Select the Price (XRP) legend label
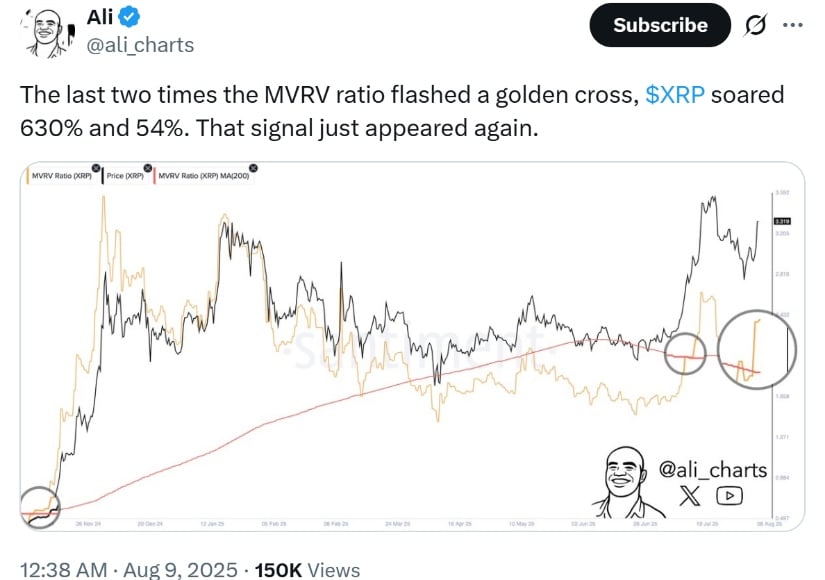 125,176
